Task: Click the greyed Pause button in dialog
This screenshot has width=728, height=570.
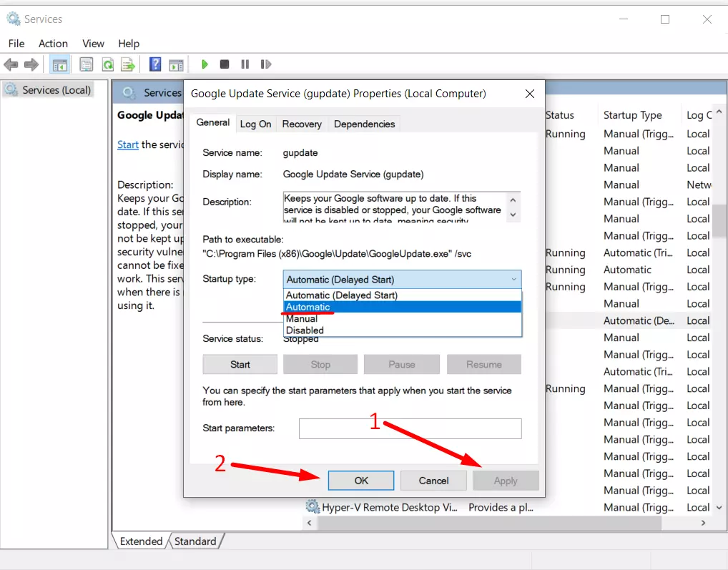Action: (402, 364)
